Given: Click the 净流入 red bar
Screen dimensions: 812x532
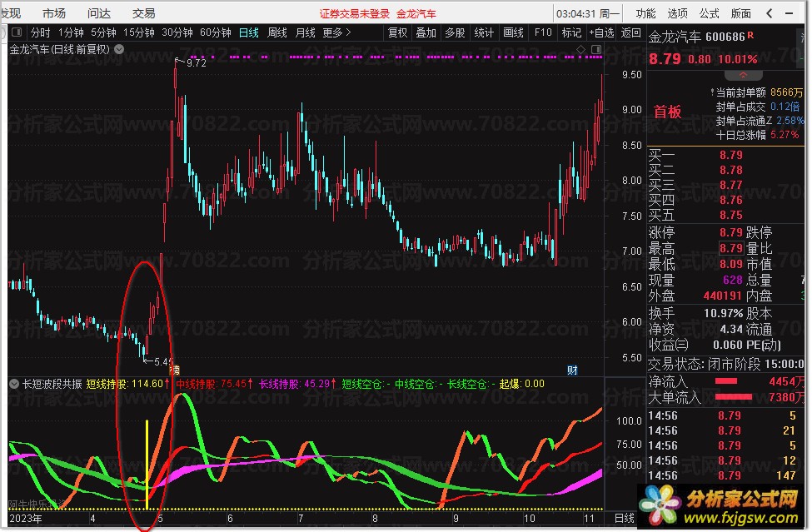Looking at the screenshot, I should click(725, 381).
